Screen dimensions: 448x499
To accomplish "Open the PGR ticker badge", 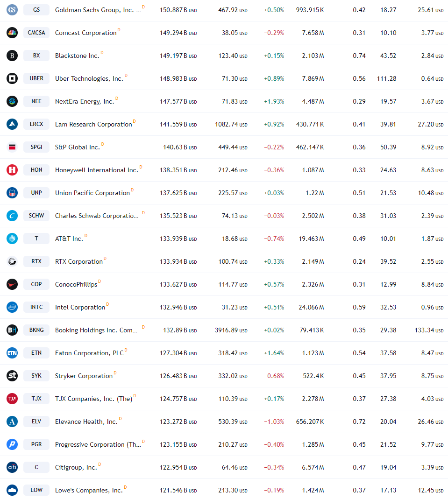I will point(36,444).
